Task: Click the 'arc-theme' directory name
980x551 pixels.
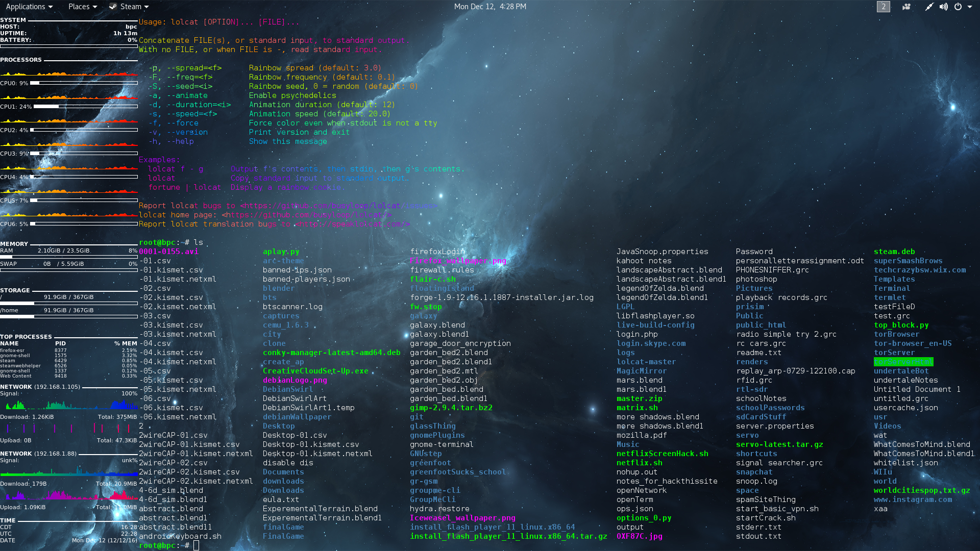Action: [x=283, y=261]
